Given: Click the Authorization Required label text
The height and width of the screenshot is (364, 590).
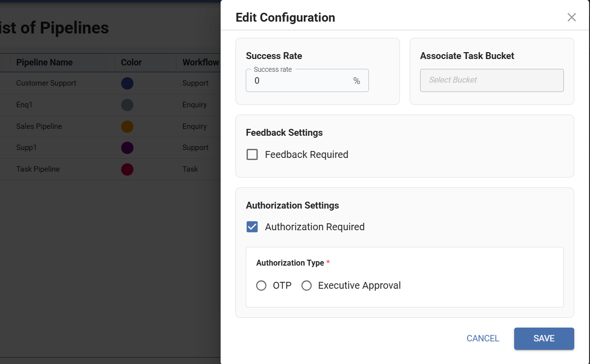Looking at the screenshot, I should 315,227.
